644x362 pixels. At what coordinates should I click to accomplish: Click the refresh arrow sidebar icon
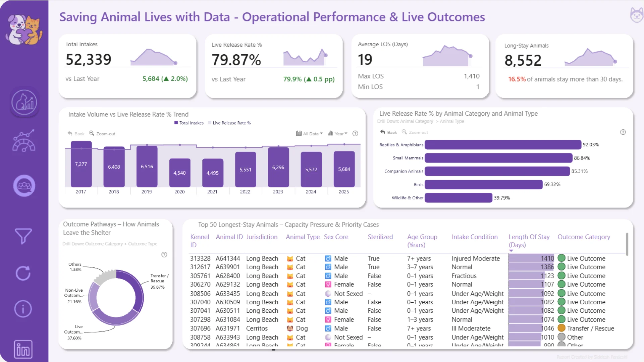coord(23,273)
